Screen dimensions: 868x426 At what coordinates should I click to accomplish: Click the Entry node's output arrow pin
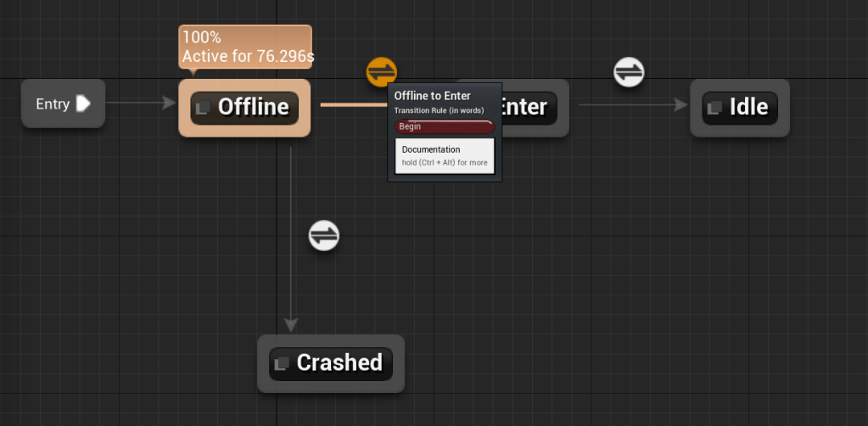coord(83,104)
